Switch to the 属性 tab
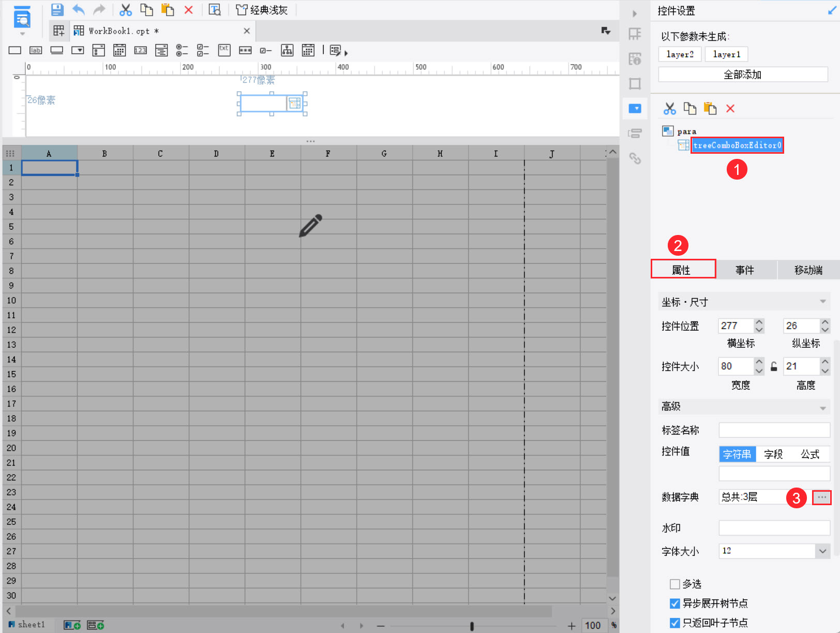This screenshot has height=633, width=840. pyautogui.click(x=683, y=269)
